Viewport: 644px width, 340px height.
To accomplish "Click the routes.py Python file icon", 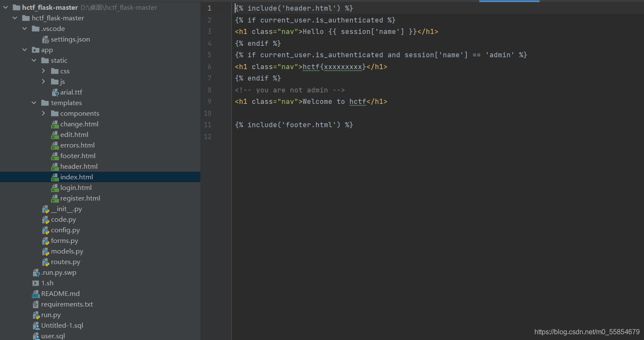I will click(x=45, y=262).
